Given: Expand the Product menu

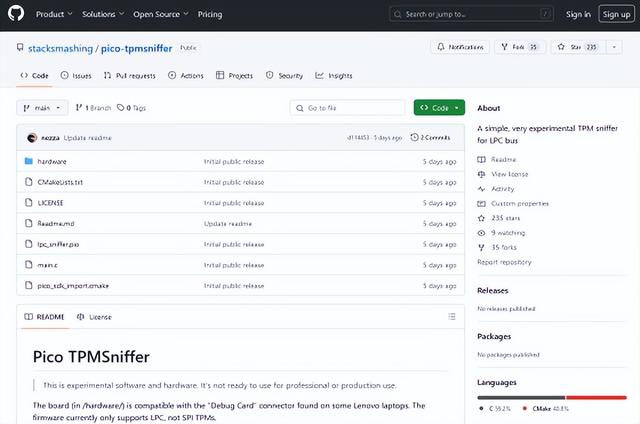Looking at the screenshot, I should coord(54,14).
